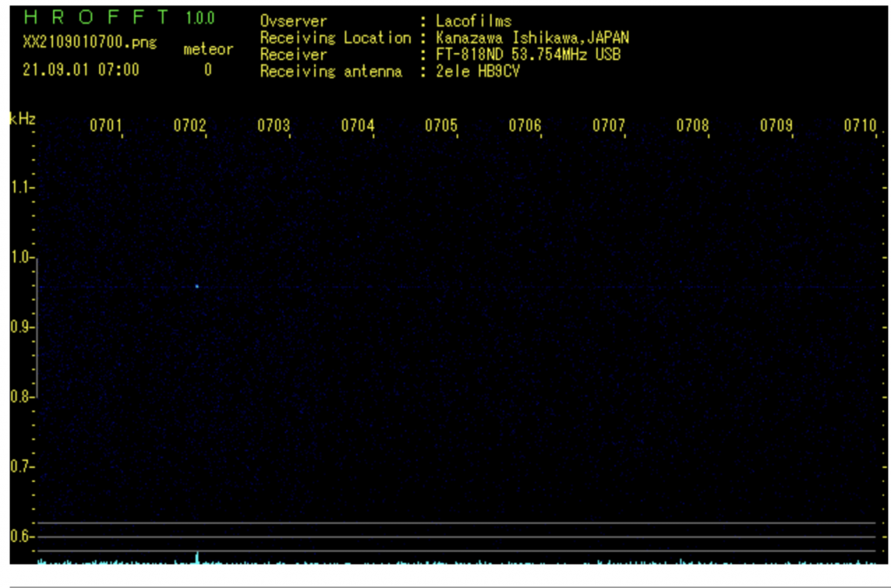Click the 0.6 frequency axis label
Image resolution: width=891 pixels, height=588 pixels.
click(x=21, y=537)
